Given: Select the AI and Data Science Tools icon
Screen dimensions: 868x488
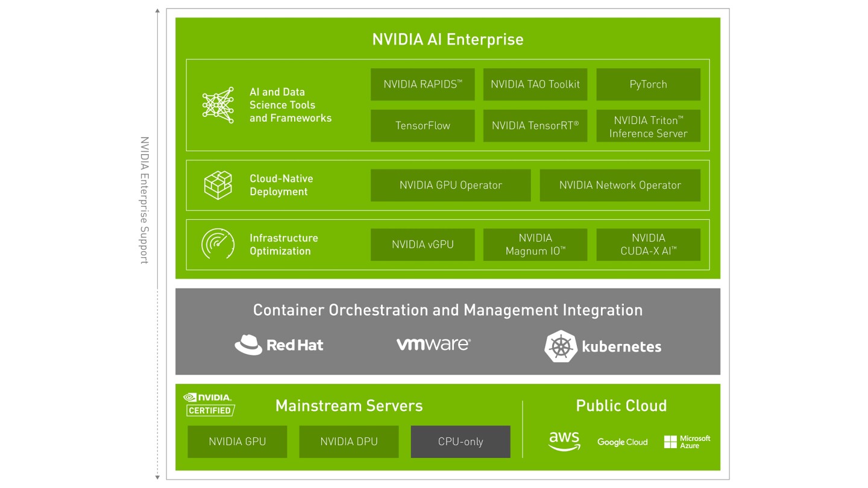Looking at the screenshot, I should (218, 104).
